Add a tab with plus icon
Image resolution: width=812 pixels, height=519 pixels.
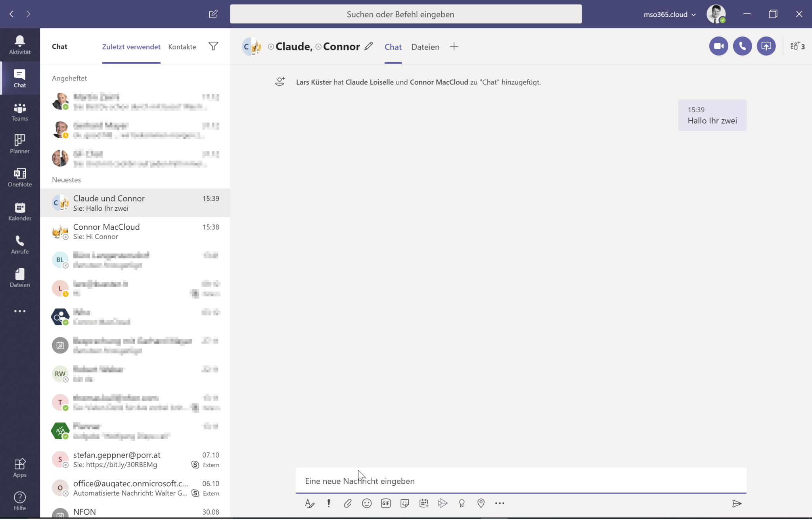click(454, 46)
